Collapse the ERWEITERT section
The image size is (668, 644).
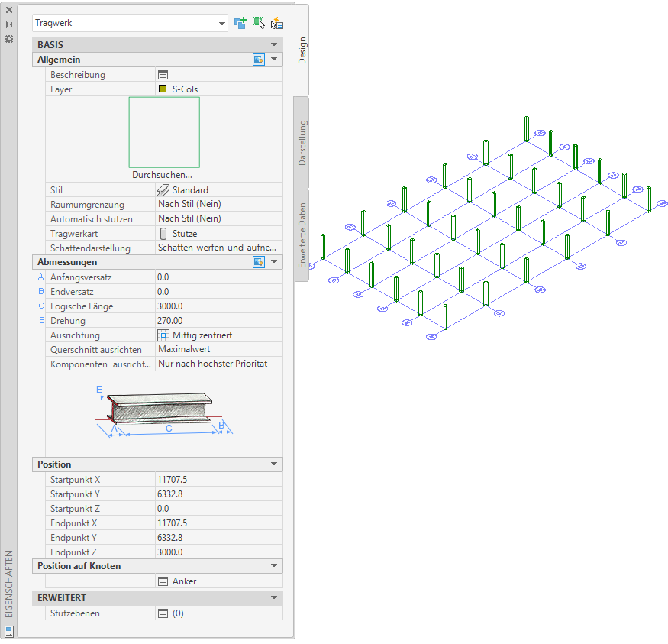274,597
